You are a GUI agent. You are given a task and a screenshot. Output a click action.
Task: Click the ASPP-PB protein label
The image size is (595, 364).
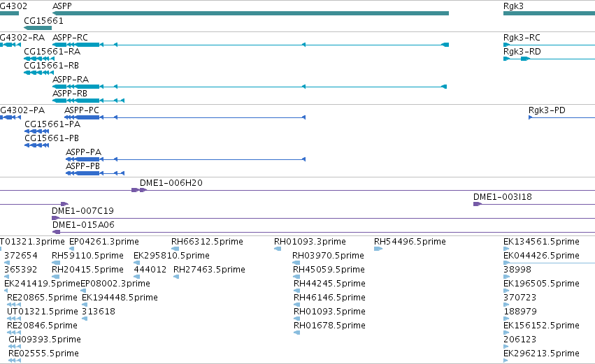pyautogui.click(x=83, y=166)
